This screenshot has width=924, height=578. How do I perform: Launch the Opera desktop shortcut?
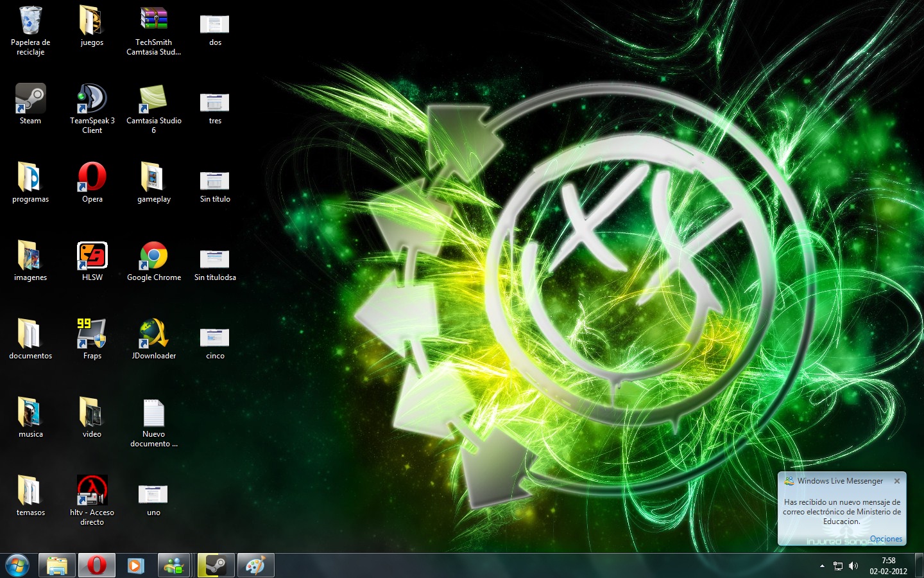[92, 182]
